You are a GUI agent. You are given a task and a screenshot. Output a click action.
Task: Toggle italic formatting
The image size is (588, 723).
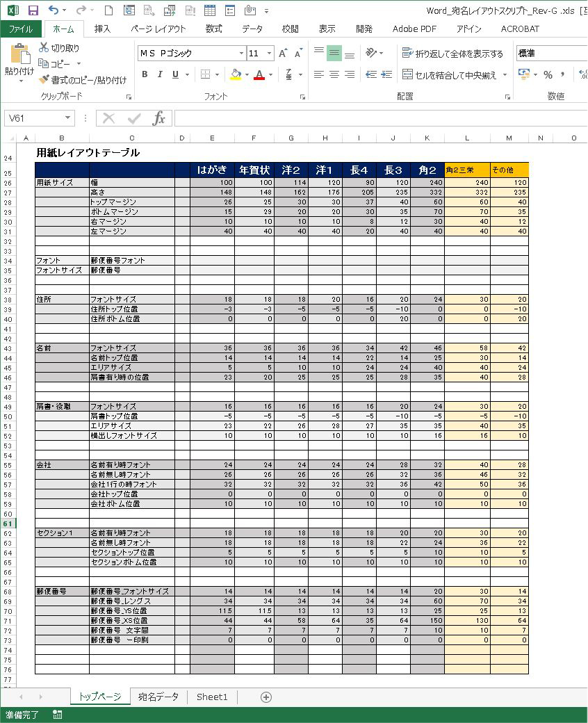pyautogui.click(x=160, y=74)
